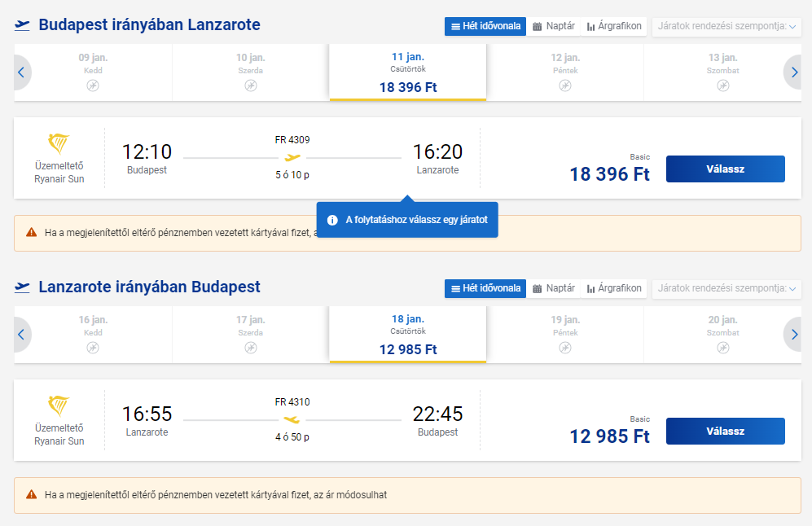
Task: Click next week arrow for outbound flights
Action: coord(793,72)
